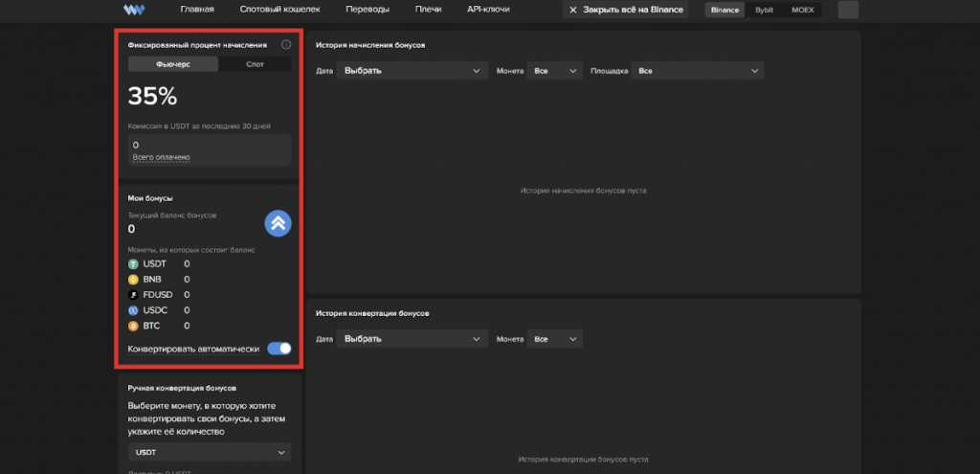This screenshot has height=474, width=980.
Task: Open Монета dropdown in conversion history
Action: click(x=554, y=339)
